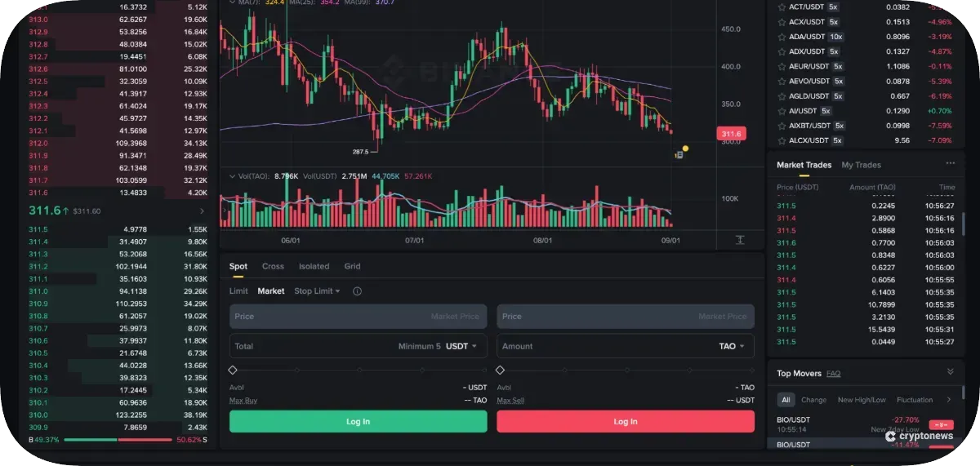Select the New High/Low filter

tap(862, 400)
